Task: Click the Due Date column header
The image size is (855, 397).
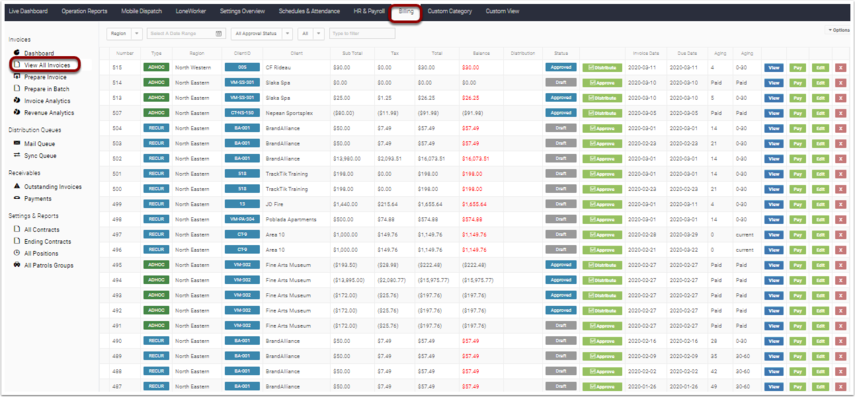Action: coord(688,53)
